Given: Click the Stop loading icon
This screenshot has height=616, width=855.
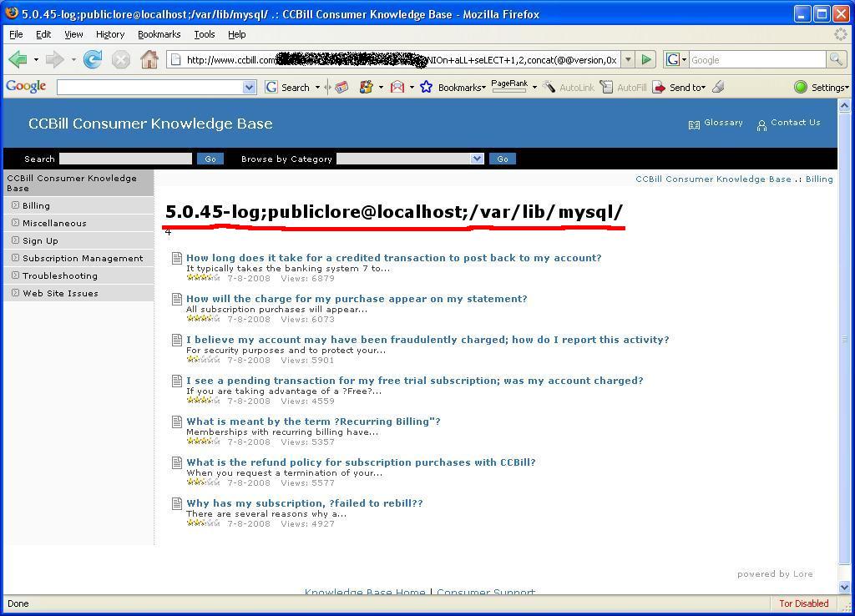Looking at the screenshot, I should 120,59.
